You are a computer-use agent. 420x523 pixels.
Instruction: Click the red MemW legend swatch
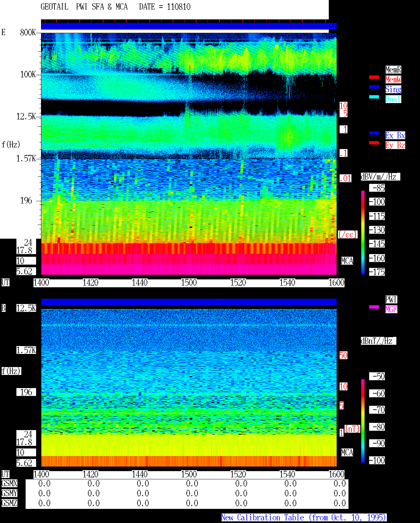tap(374, 77)
